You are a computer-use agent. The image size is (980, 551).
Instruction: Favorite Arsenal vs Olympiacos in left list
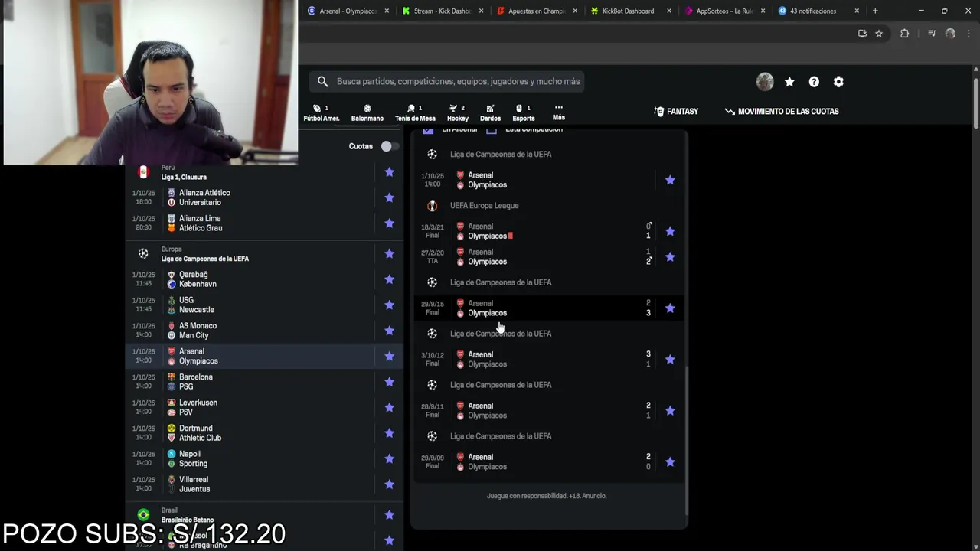[x=389, y=356]
